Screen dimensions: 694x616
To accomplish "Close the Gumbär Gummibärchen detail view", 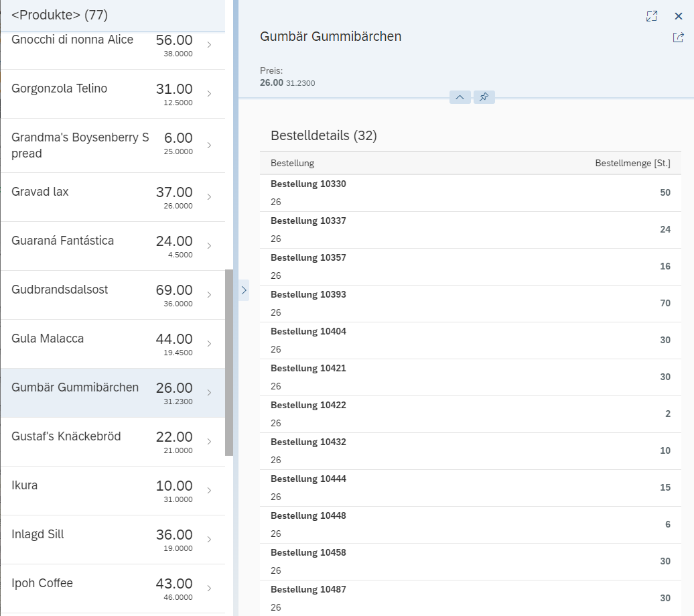I will click(x=679, y=16).
